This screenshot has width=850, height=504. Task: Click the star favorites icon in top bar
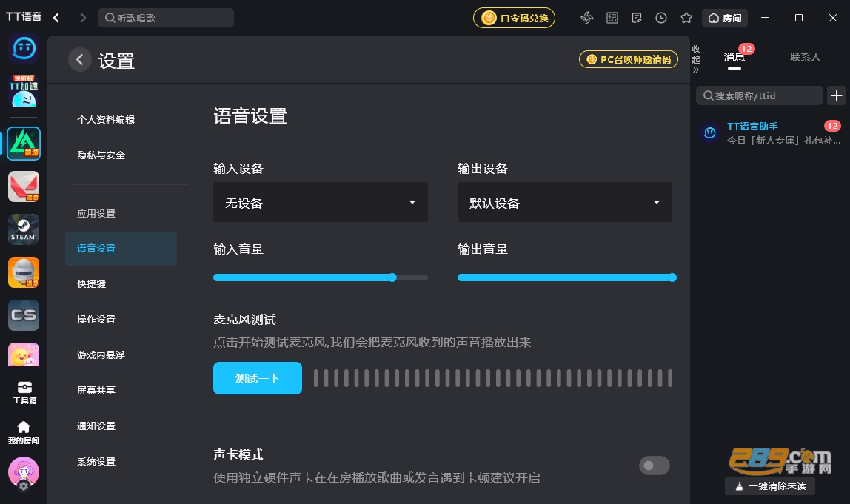pyautogui.click(x=686, y=18)
